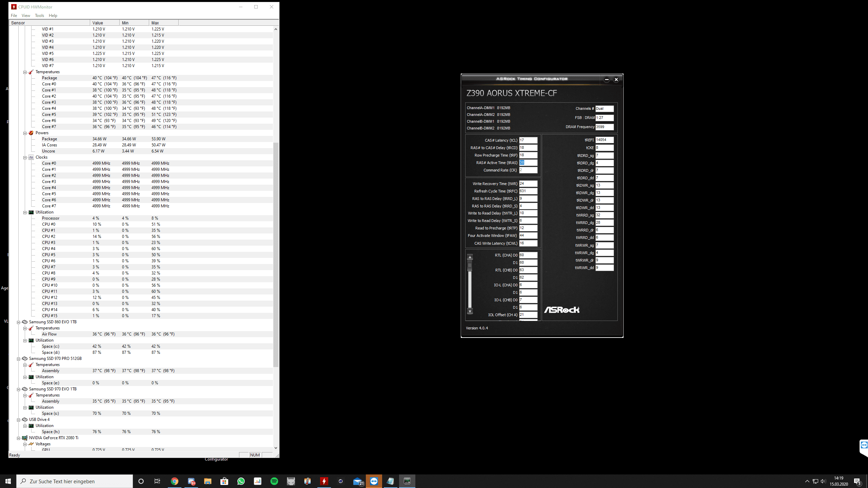Collapse the CPU Temperatures node
868x488 pixels.
point(25,72)
